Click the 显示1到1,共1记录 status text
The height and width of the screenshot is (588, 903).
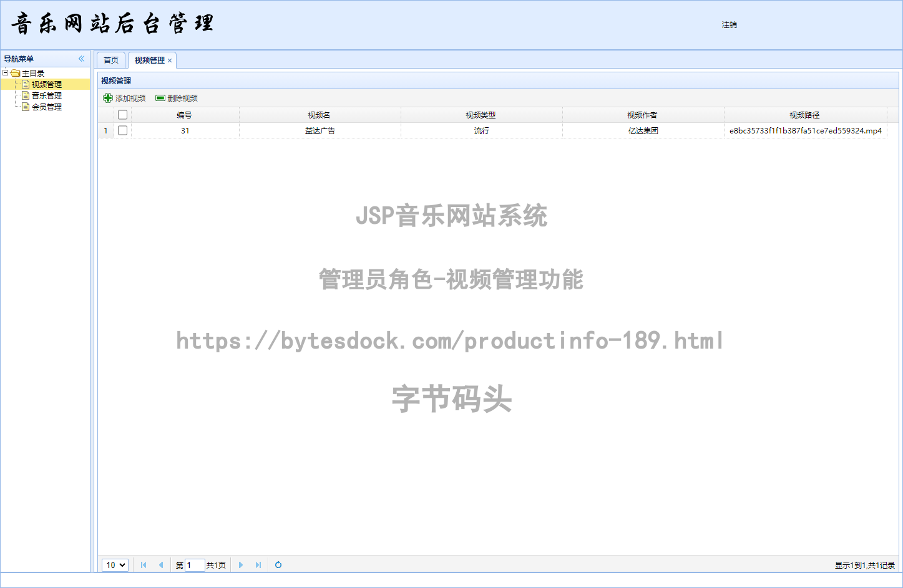coord(865,566)
